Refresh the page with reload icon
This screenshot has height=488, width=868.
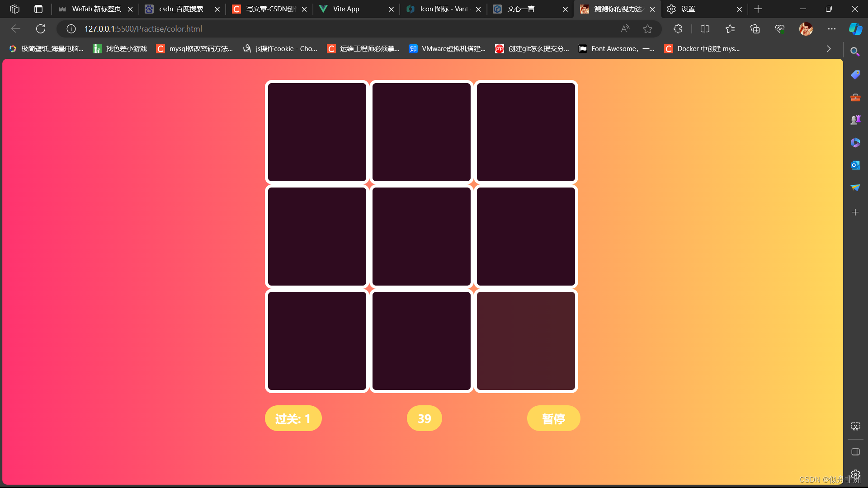(41, 29)
